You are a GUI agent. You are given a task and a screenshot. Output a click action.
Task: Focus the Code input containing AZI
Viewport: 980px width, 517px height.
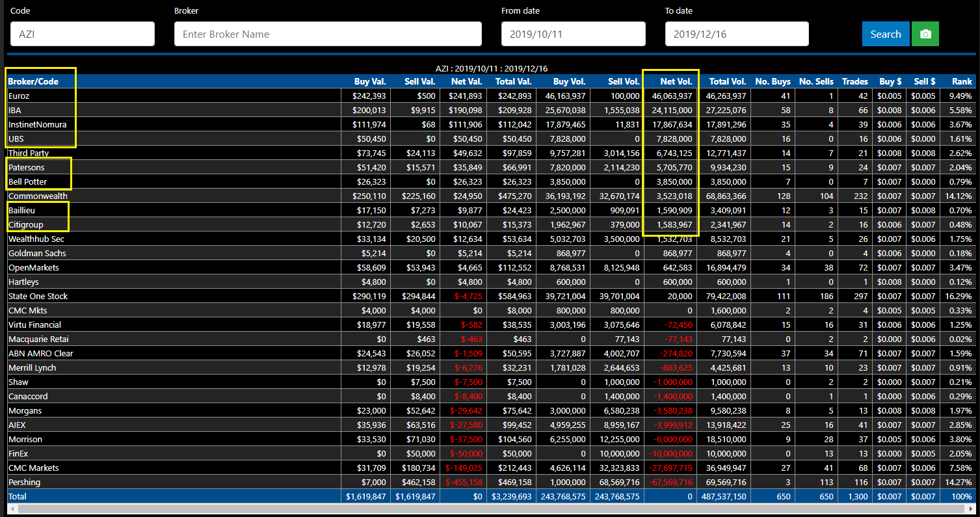pyautogui.click(x=83, y=34)
